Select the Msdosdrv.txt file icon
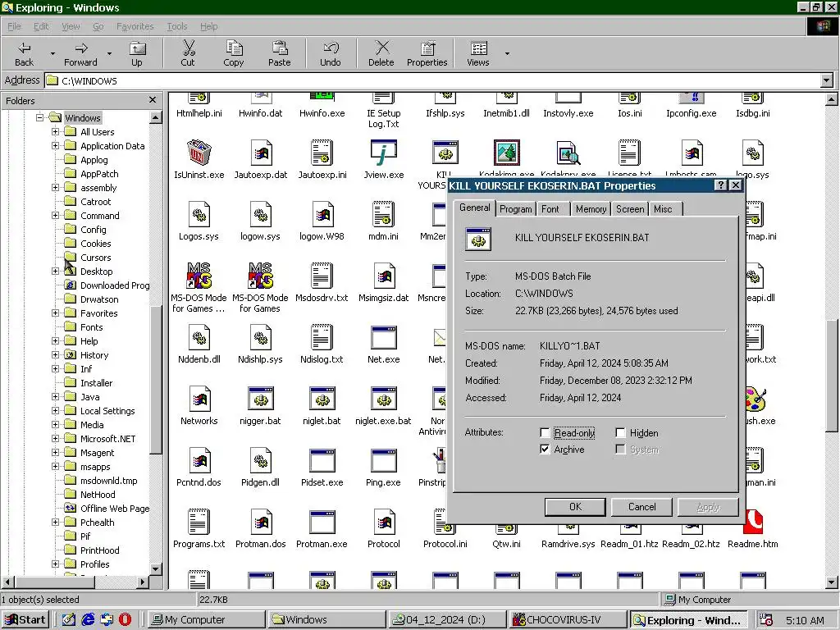This screenshot has height=630, width=840. tap(322, 276)
